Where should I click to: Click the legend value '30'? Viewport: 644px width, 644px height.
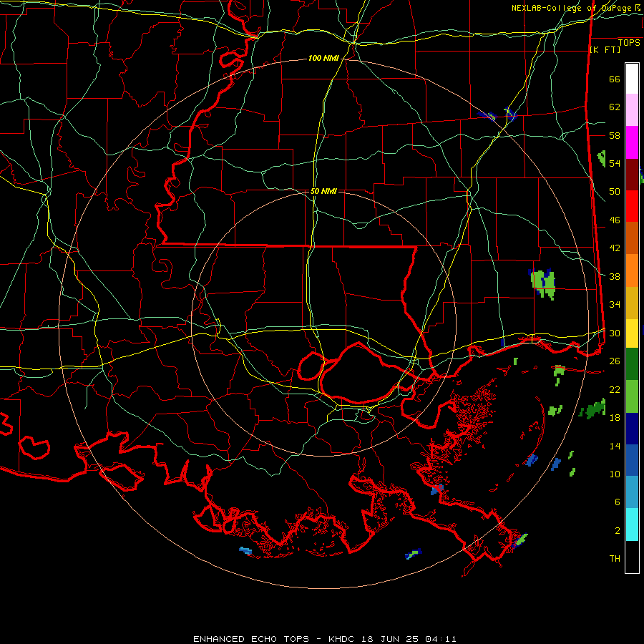[615, 333]
